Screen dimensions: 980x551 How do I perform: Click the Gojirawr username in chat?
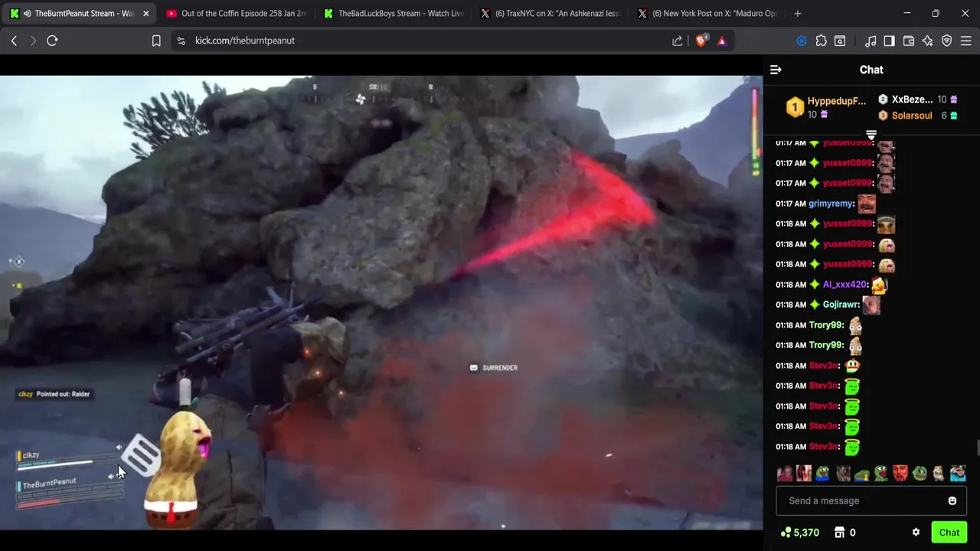[841, 305]
